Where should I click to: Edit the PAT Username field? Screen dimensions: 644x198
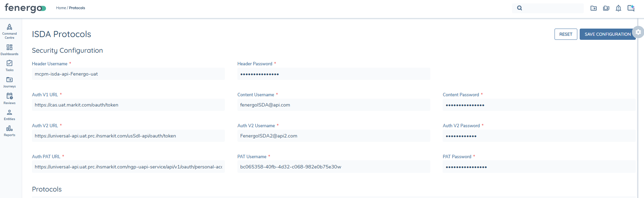[334, 167]
